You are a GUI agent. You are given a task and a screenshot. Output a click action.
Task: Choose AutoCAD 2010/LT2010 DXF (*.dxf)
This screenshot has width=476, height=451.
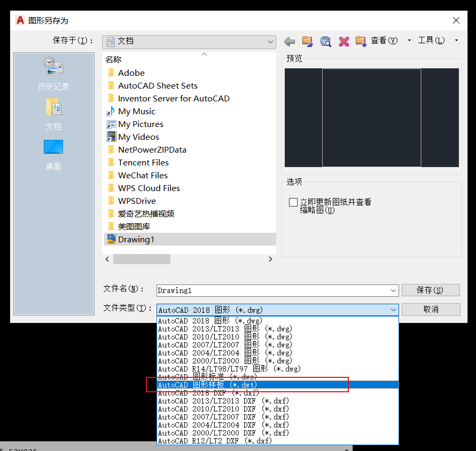click(x=277, y=409)
